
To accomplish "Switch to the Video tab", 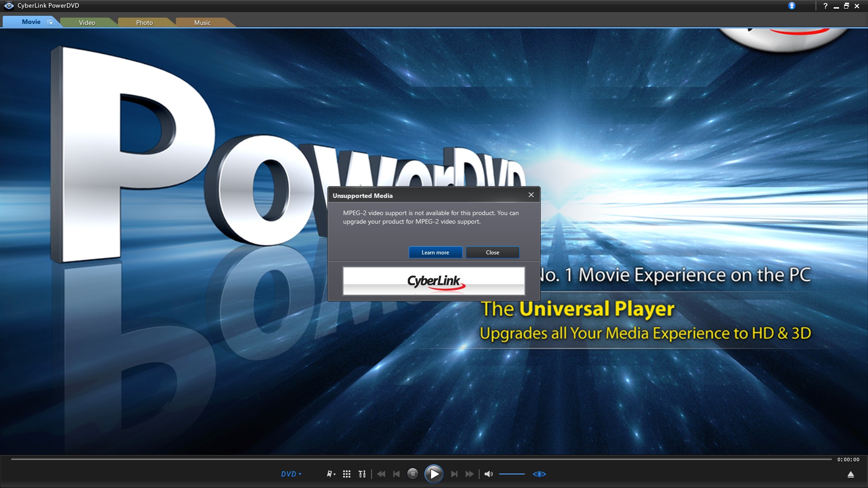I will point(87,23).
